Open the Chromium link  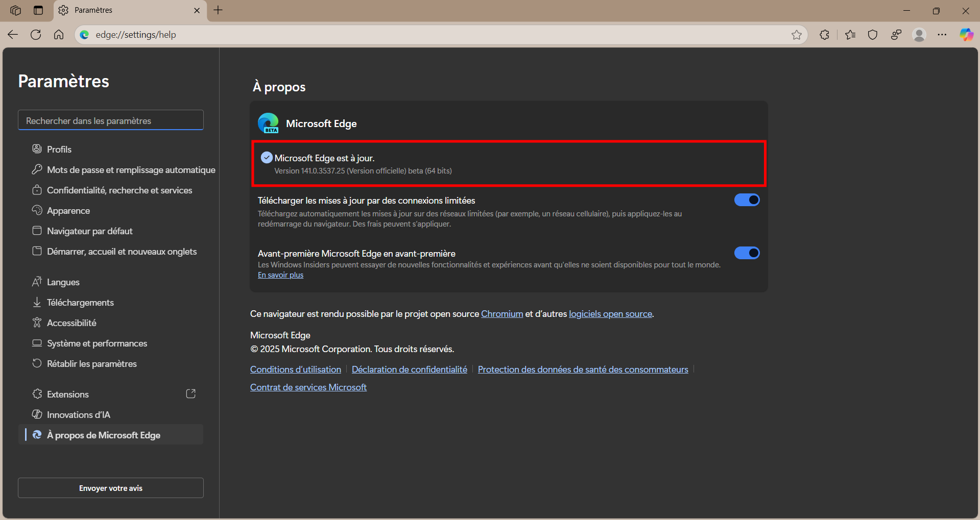502,314
